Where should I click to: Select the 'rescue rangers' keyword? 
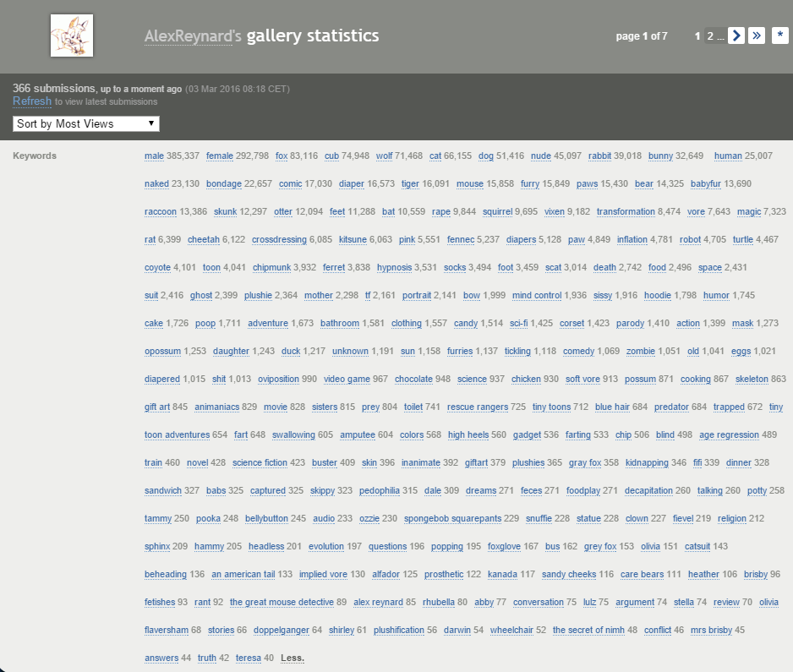pyautogui.click(x=478, y=407)
